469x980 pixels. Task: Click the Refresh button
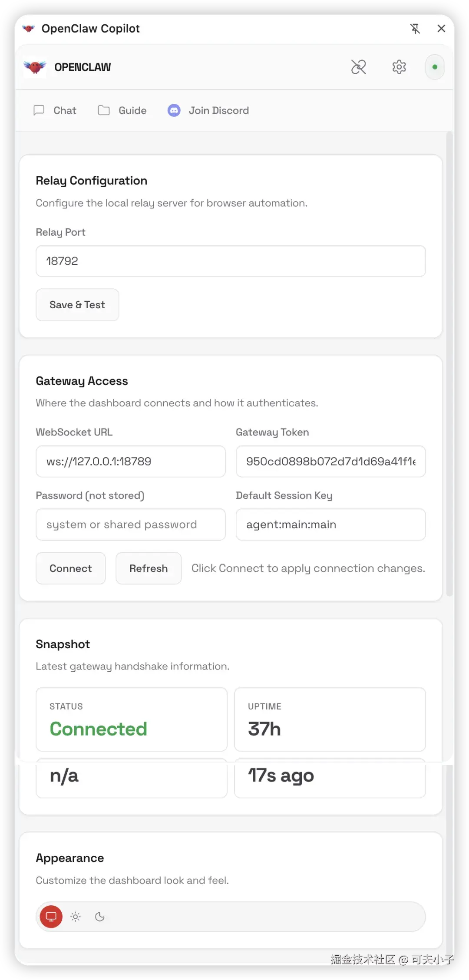tap(149, 568)
